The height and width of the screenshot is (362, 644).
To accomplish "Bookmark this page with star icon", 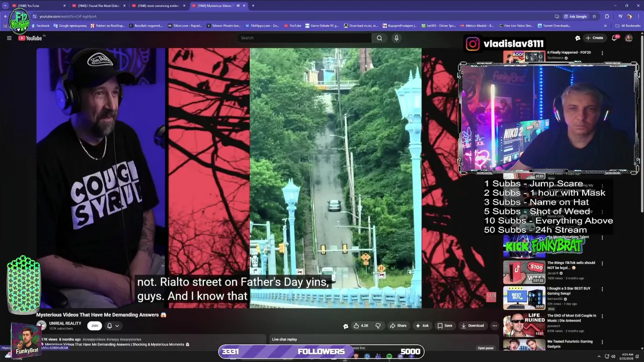I will (x=594, y=16).
